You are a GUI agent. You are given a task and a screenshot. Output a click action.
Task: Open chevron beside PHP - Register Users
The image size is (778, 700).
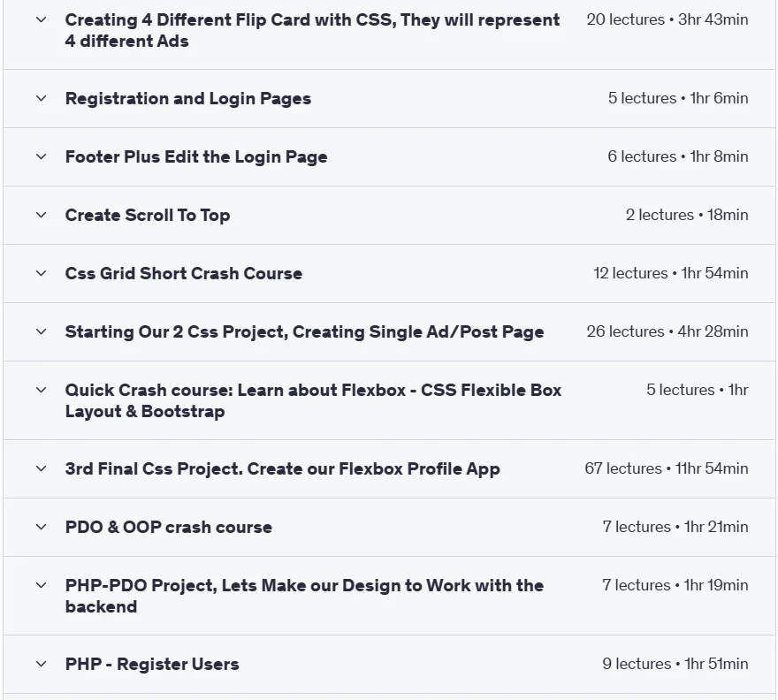pos(42,664)
